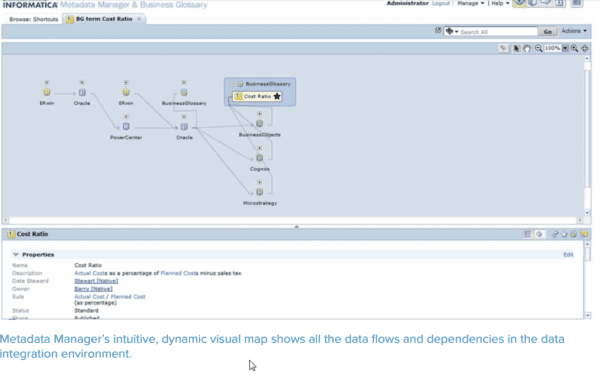Click the Cost Ratio panel title icon
The width and height of the screenshot is (600, 377).
click(11, 234)
